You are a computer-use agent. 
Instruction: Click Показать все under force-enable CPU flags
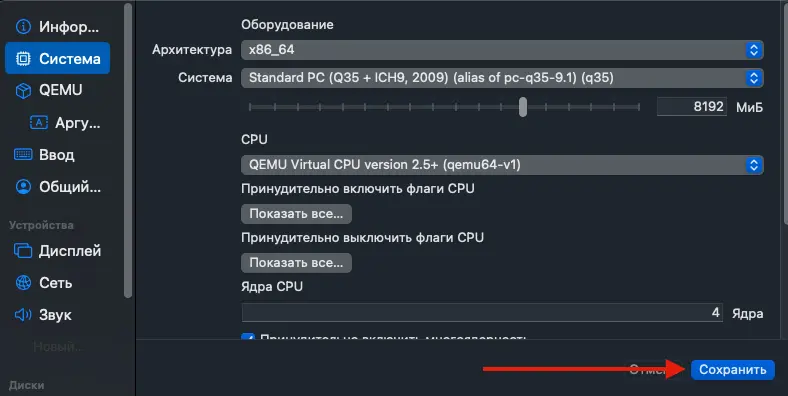(297, 214)
